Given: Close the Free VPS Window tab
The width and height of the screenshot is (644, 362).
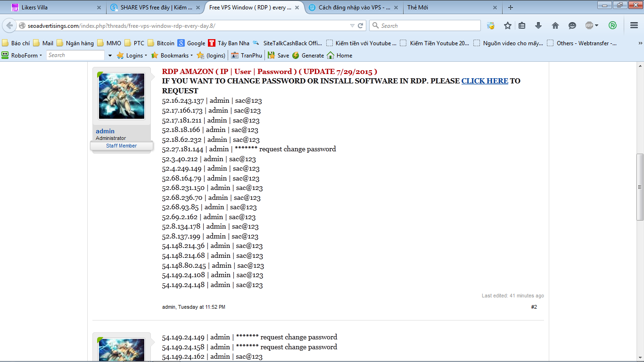Looking at the screenshot, I should [297, 8].
